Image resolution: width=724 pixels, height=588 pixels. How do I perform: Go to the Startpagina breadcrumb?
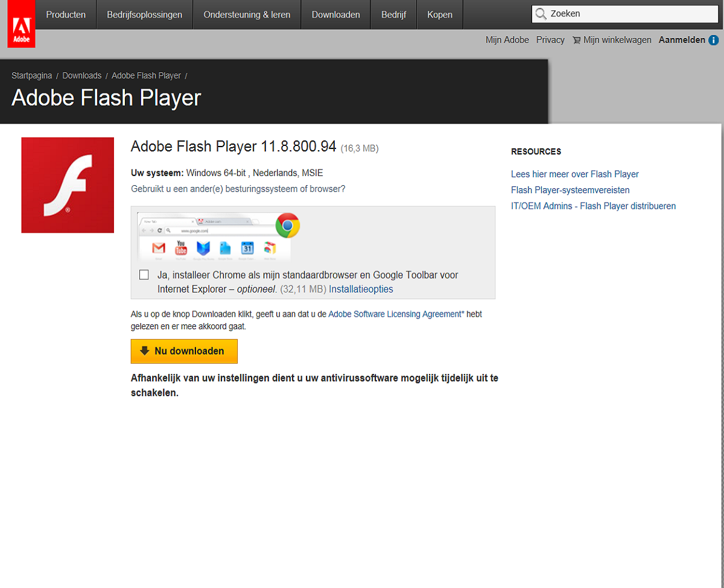pos(32,75)
